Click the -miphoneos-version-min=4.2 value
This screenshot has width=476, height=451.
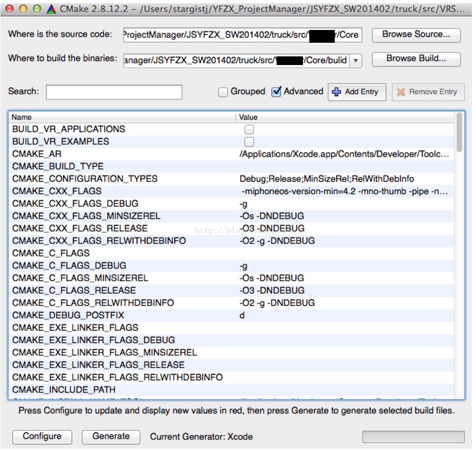[x=345, y=191]
